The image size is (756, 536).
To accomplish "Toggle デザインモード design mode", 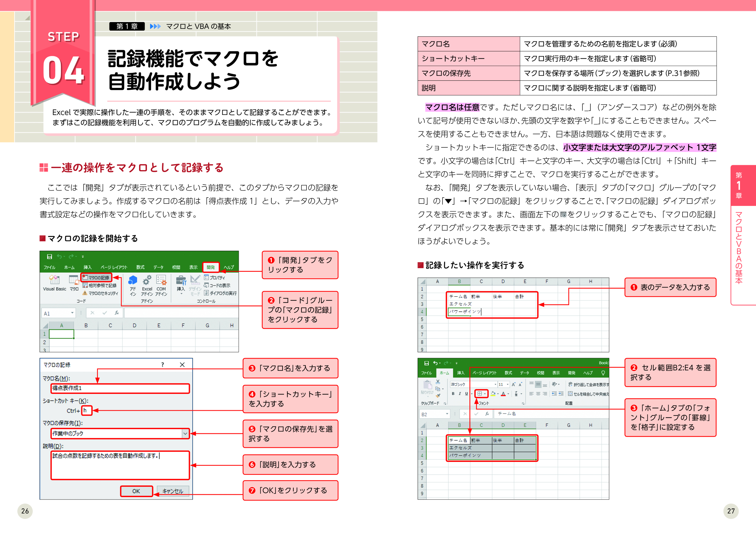I will (195, 286).
